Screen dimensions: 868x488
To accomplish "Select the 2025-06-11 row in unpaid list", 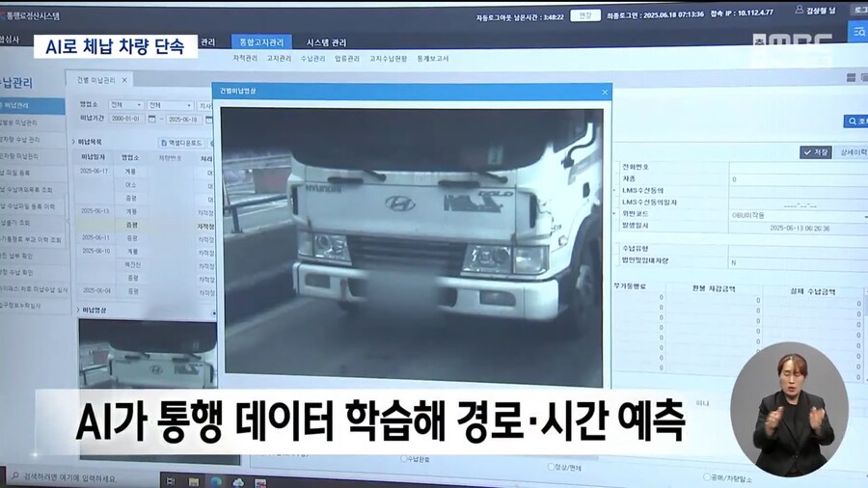I will point(146,238).
